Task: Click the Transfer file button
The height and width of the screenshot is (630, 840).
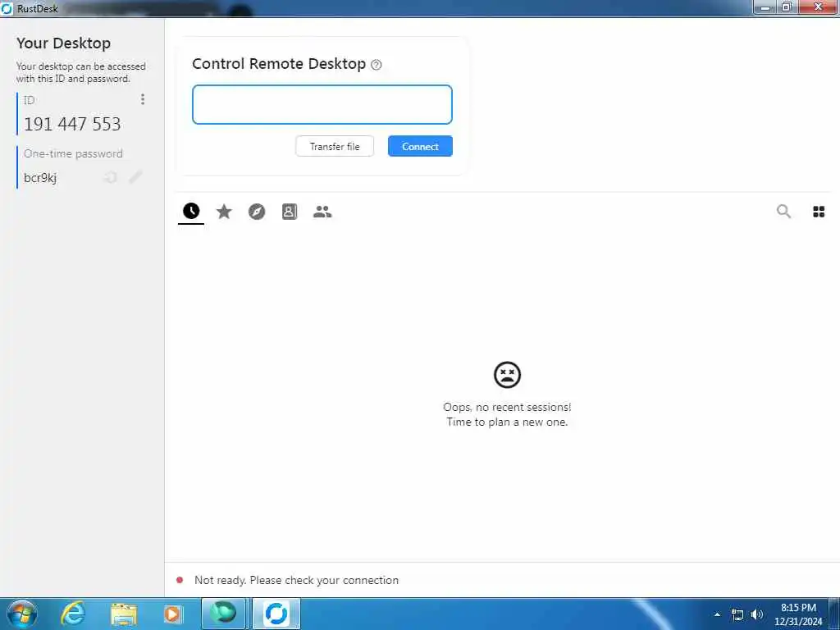Action: click(x=335, y=146)
